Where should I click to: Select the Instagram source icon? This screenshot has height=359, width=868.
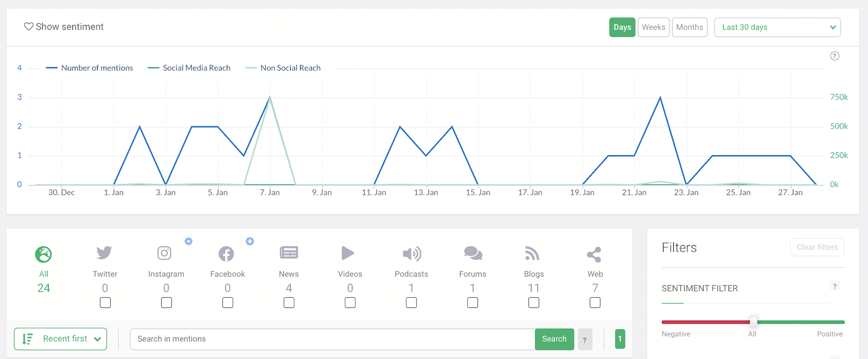click(x=164, y=253)
